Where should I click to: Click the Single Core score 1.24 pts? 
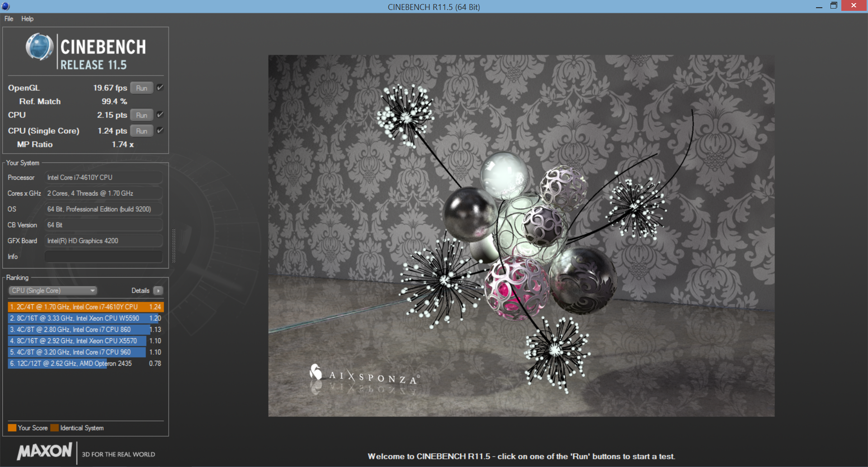click(x=112, y=131)
